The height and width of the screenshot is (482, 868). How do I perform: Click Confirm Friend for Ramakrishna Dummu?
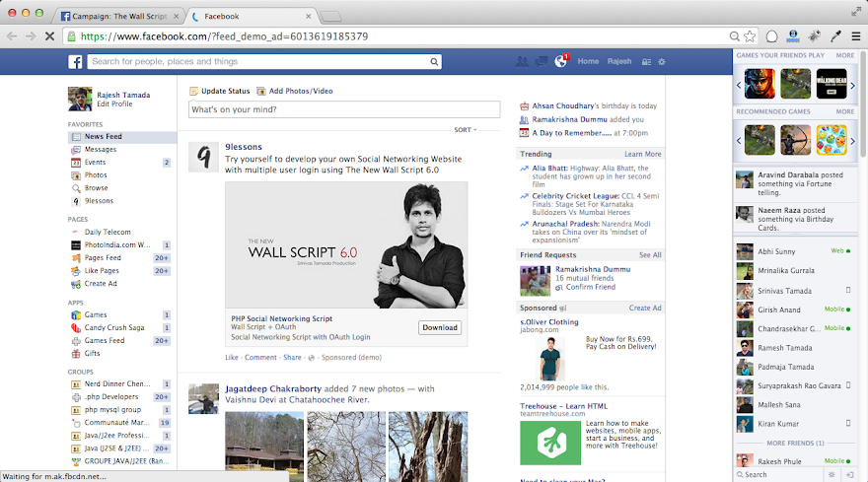590,287
